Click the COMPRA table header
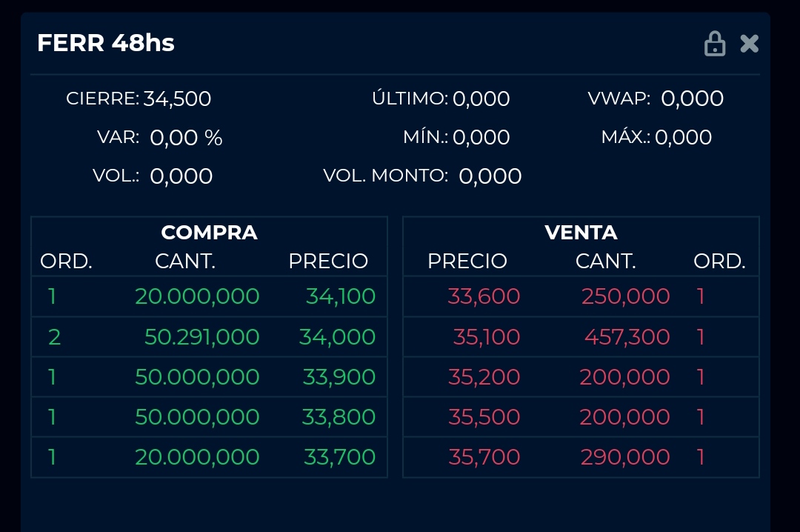This screenshot has width=800, height=532. [x=209, y=233]
